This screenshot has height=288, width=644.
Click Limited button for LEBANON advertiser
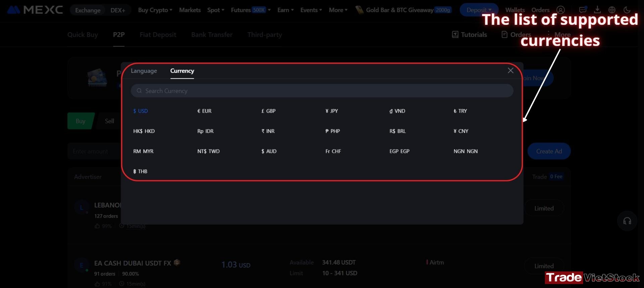[544, 208]
